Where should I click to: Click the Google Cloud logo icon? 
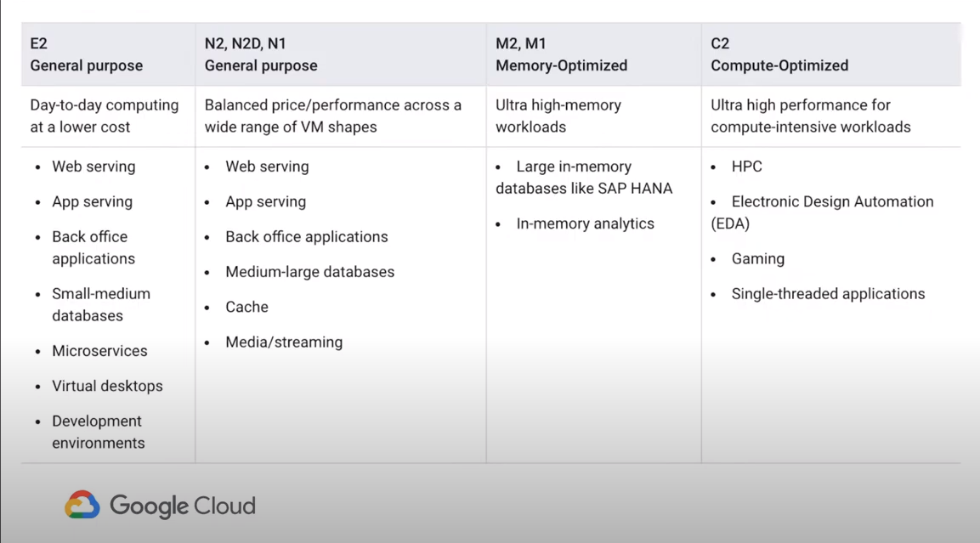pyautogui.click(x=82, y=505)
